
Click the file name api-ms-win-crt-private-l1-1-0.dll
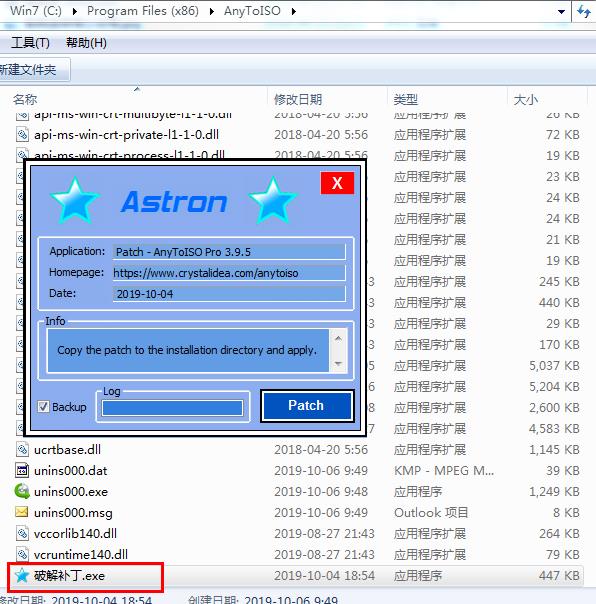click(126, 135)
